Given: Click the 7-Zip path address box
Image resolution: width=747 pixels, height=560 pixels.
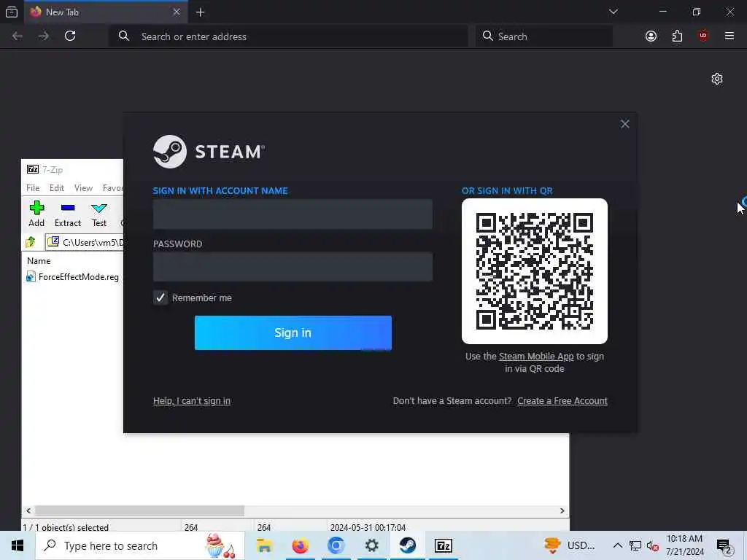Looking at the screenshot, I should (85, 242).
